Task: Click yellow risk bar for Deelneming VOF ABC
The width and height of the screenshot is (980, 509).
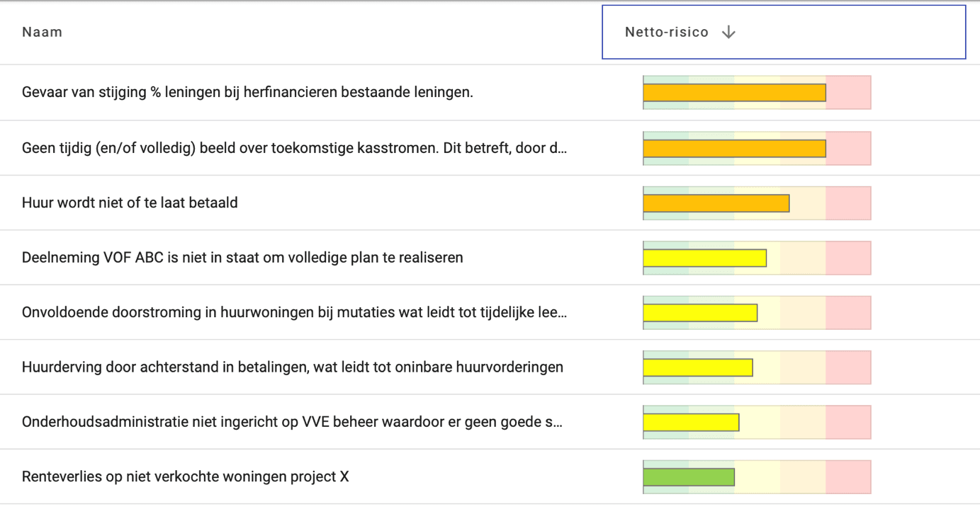Action: pos(705,258)
